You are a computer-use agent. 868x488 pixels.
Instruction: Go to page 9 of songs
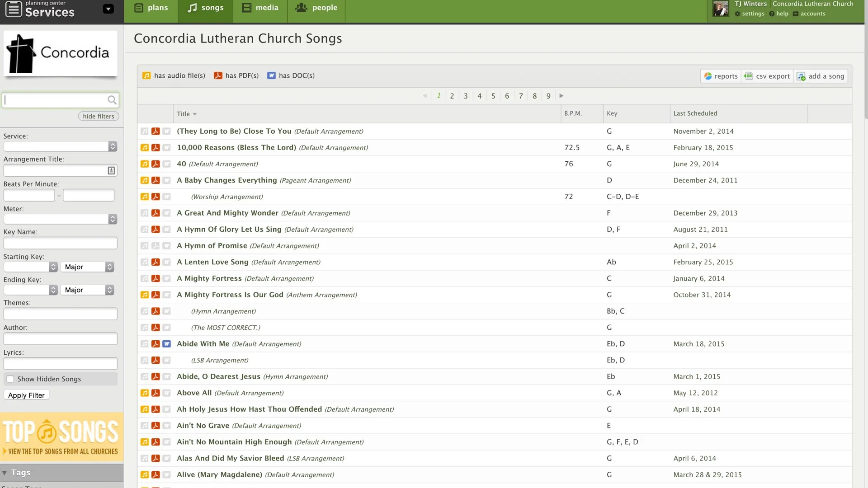tap(548, 96)
